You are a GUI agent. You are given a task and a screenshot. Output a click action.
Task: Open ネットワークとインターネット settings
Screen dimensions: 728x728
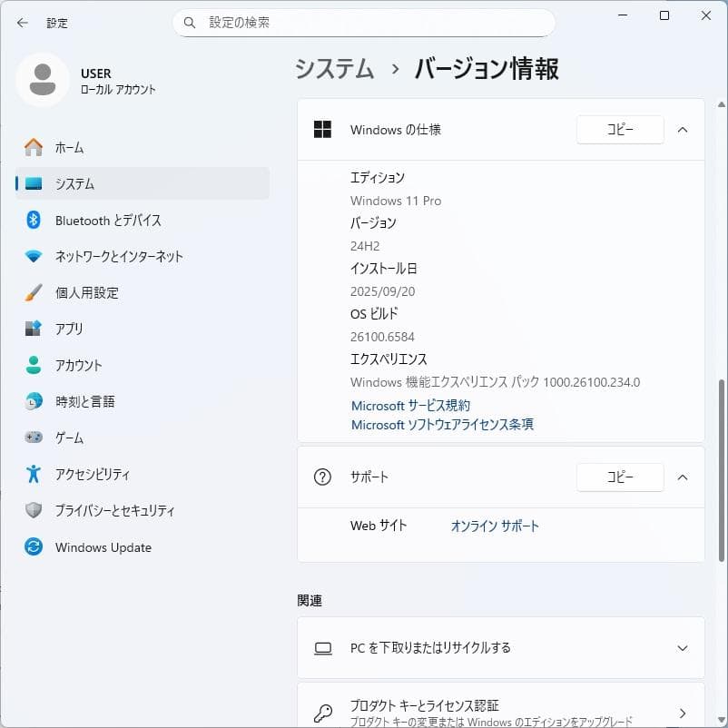click(x=35, y=256)
